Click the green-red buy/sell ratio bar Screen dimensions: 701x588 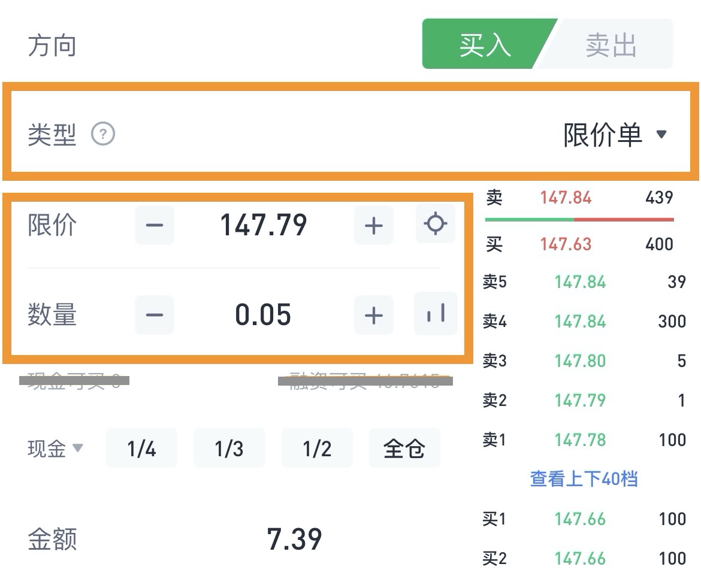pos(579,220)
